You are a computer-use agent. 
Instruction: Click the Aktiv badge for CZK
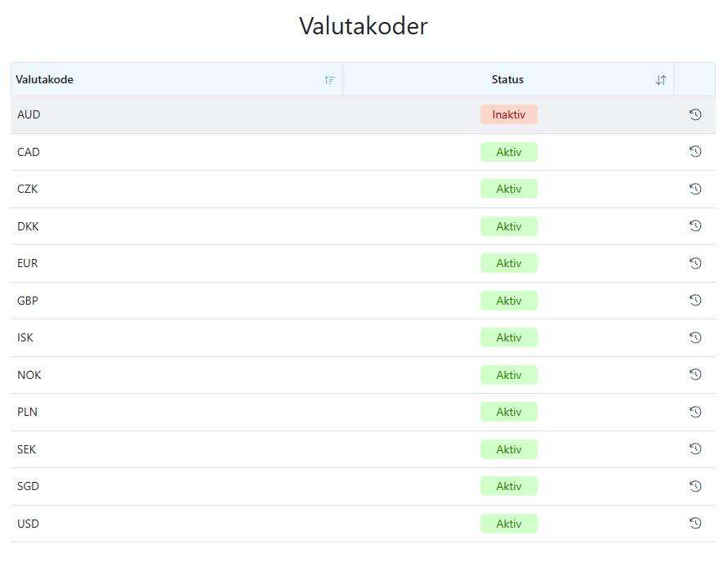509,189
